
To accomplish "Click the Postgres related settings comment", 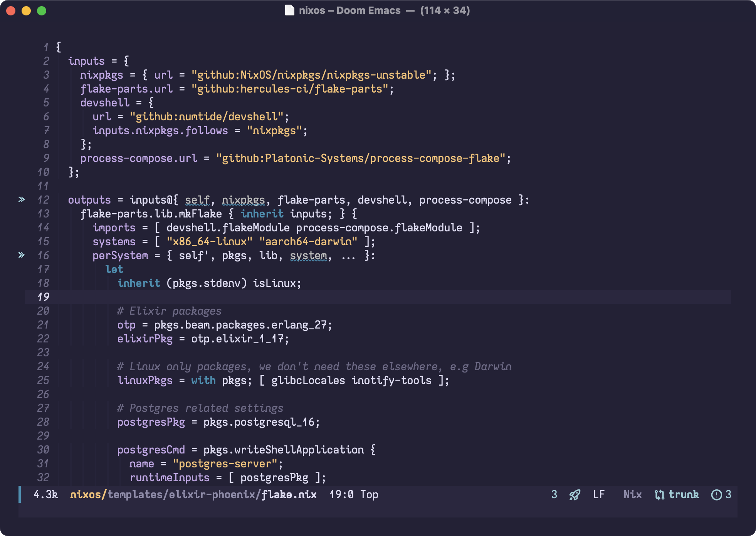I will coord(200,408).
